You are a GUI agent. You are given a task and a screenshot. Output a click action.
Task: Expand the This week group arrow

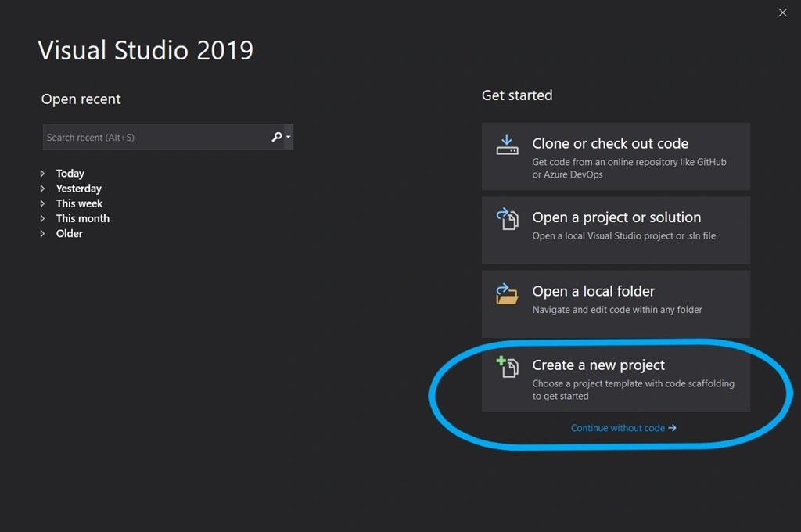pyautogui.click(x=42, y=203)
